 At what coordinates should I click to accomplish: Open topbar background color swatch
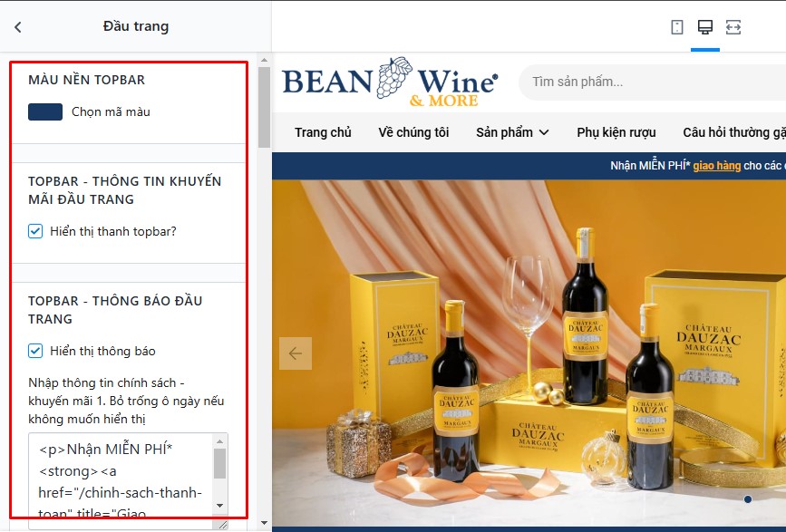(45, 111)
